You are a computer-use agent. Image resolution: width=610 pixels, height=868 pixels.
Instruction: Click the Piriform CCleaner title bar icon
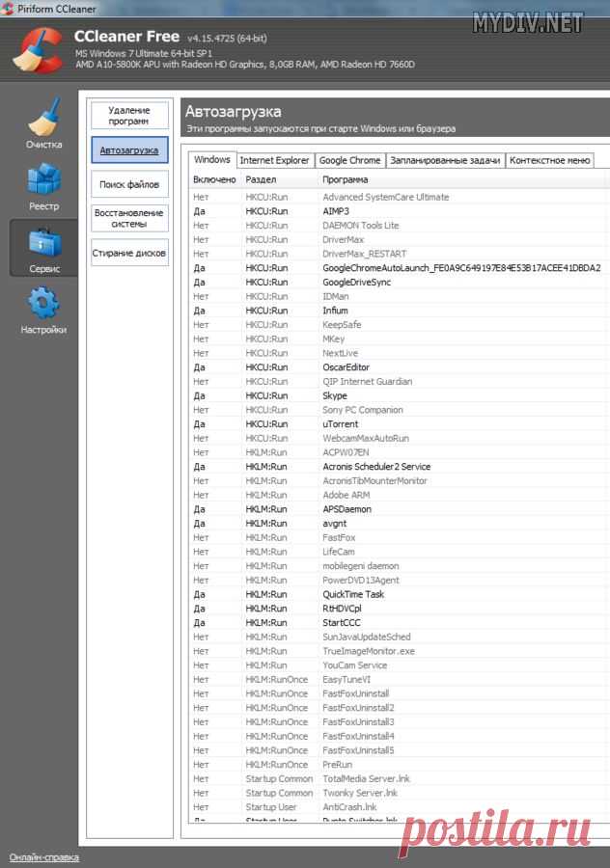(9, 9)
